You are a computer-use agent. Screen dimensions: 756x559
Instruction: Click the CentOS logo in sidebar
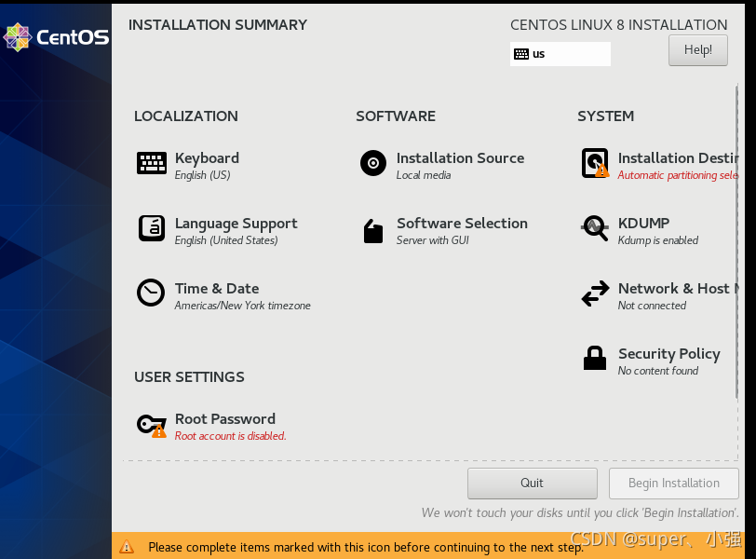56,37
